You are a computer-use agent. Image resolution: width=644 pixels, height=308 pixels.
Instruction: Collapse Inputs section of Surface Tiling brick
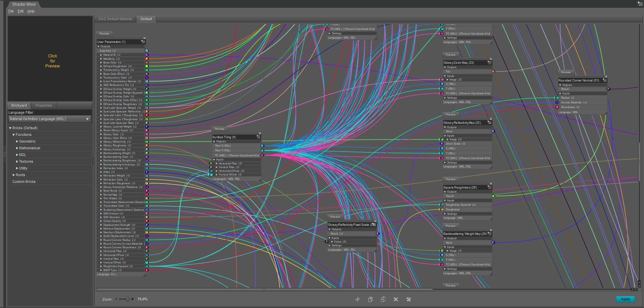(214, 159)
